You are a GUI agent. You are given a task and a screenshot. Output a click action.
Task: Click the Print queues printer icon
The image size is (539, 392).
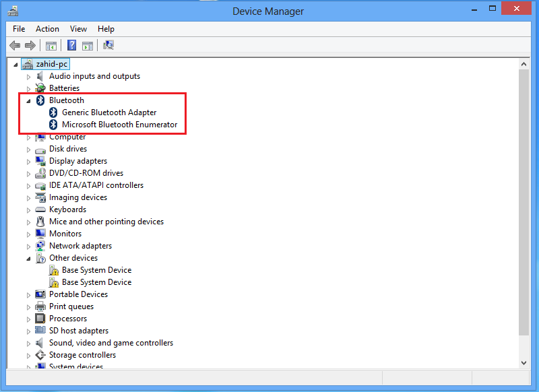(x=40, y=306)
